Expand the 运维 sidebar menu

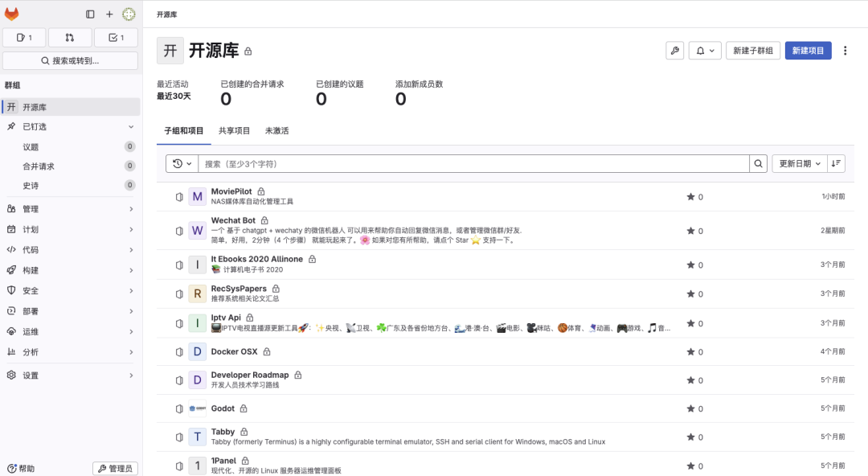click(70, 332)
